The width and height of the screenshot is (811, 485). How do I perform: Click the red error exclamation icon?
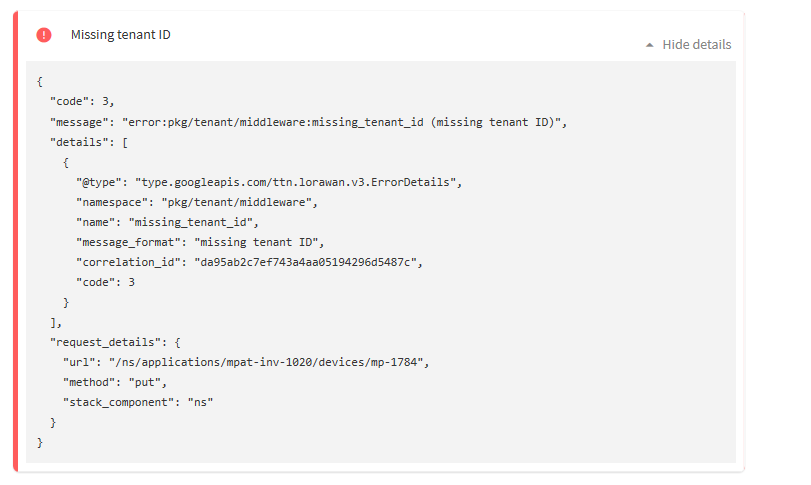point(44,35)
